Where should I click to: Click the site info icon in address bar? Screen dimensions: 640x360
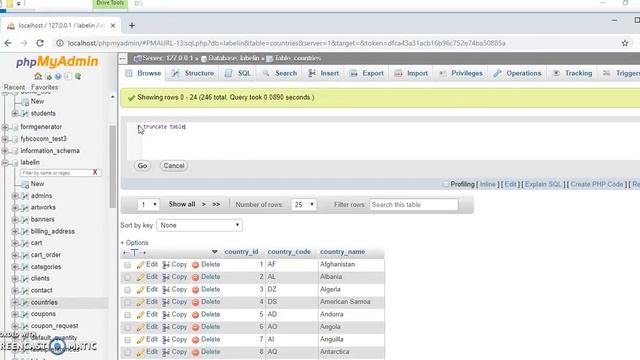(x=60, y=43)
